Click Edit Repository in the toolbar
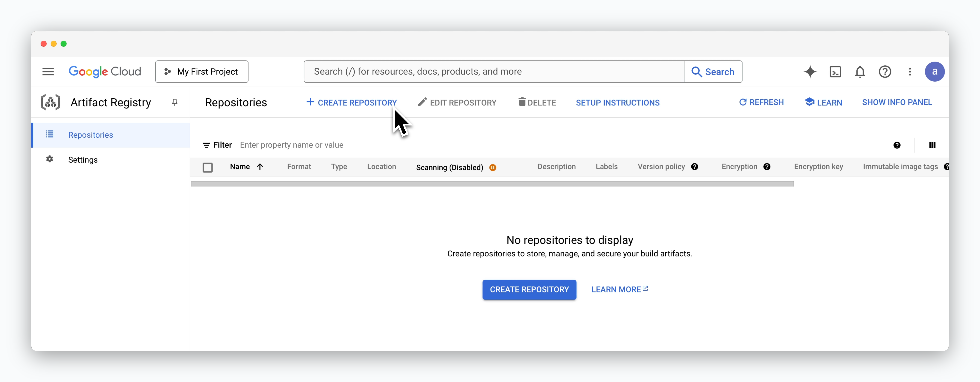The width and height of the screenshot is (980, 382). 457,102
